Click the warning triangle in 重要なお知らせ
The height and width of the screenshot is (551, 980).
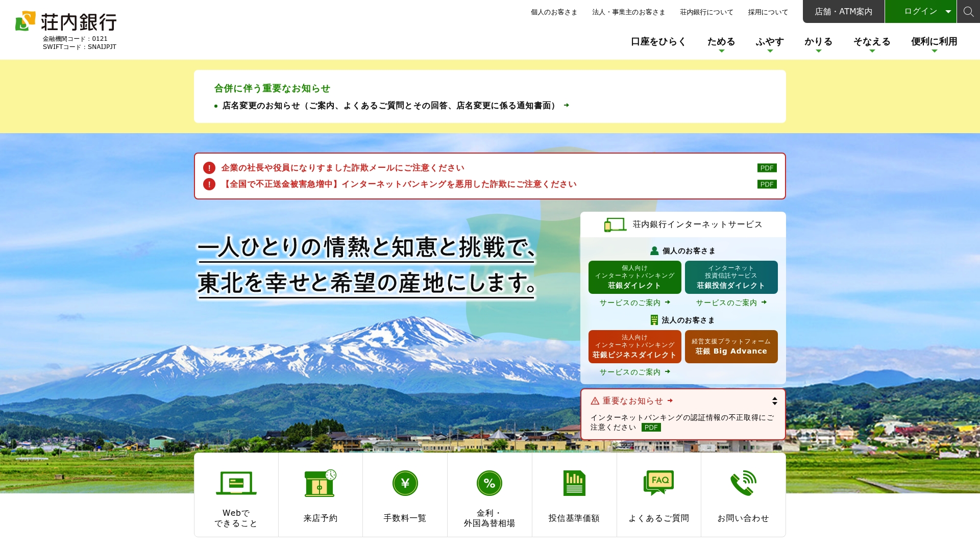pos(595,401)
